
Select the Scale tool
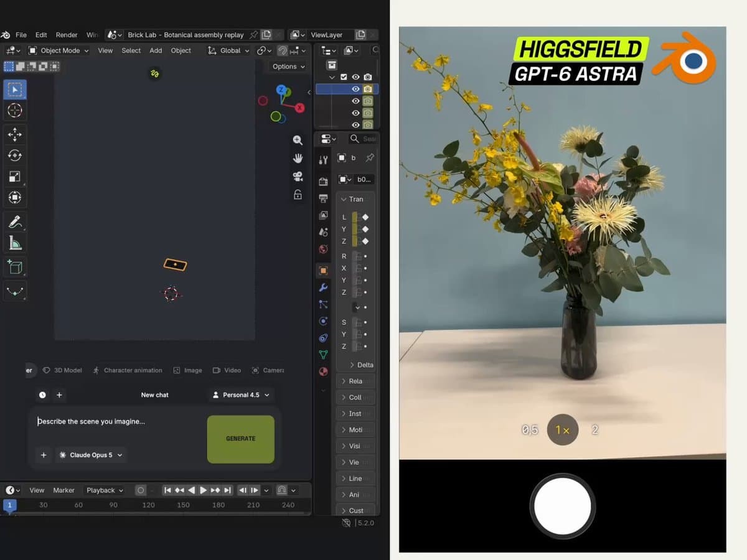coord(15,176)
